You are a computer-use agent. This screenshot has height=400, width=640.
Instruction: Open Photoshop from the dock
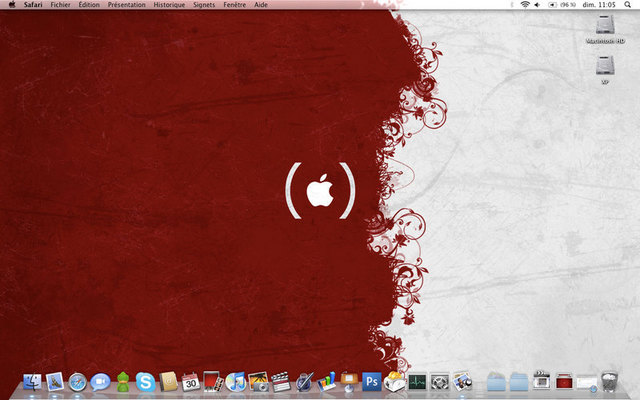click(x=372, y=382)
